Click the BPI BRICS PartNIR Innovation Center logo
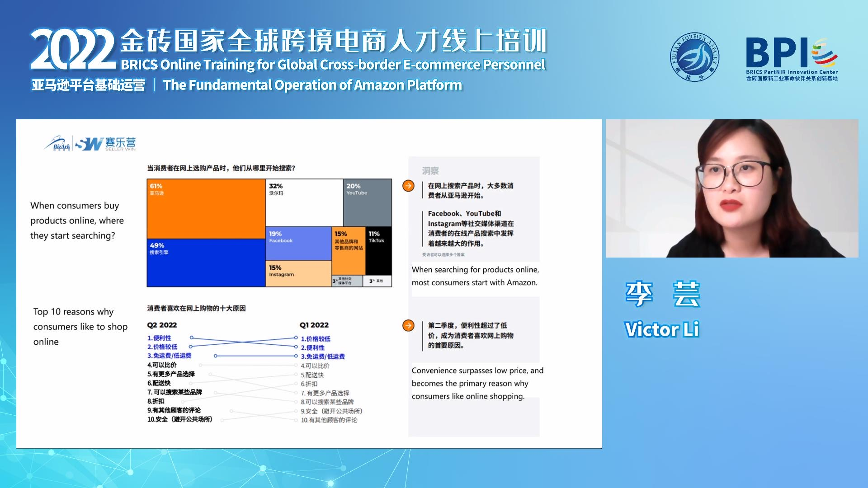Screen dimensions: 868x488 pyautogui.click(x=792, y=59)
